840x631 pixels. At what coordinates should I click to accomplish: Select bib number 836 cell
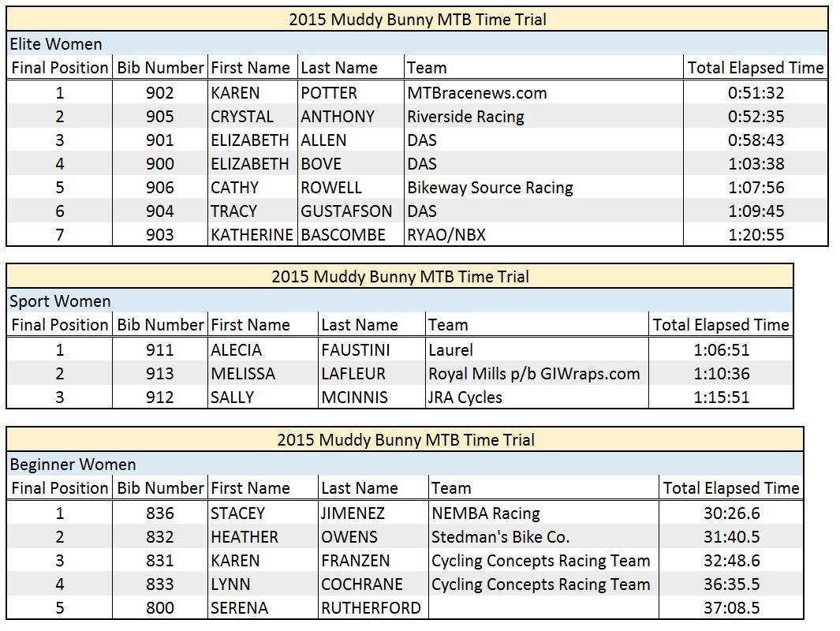click(x=160, y=513)
